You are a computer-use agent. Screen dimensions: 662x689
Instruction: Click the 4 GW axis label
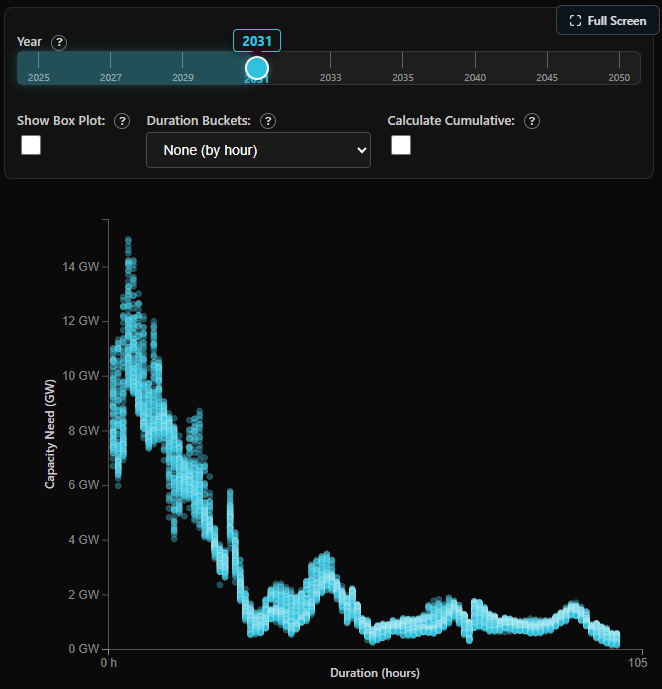(x=83, y=540)
